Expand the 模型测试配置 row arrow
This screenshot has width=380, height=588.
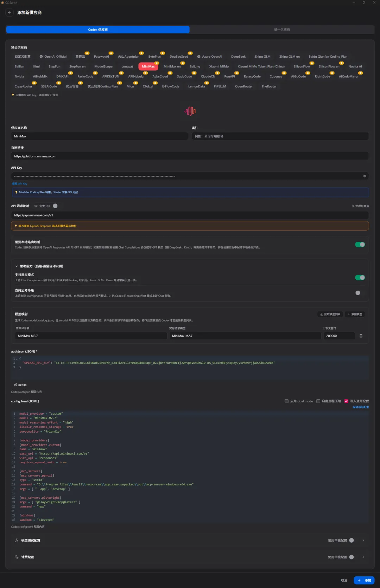[x=363, y=540]
